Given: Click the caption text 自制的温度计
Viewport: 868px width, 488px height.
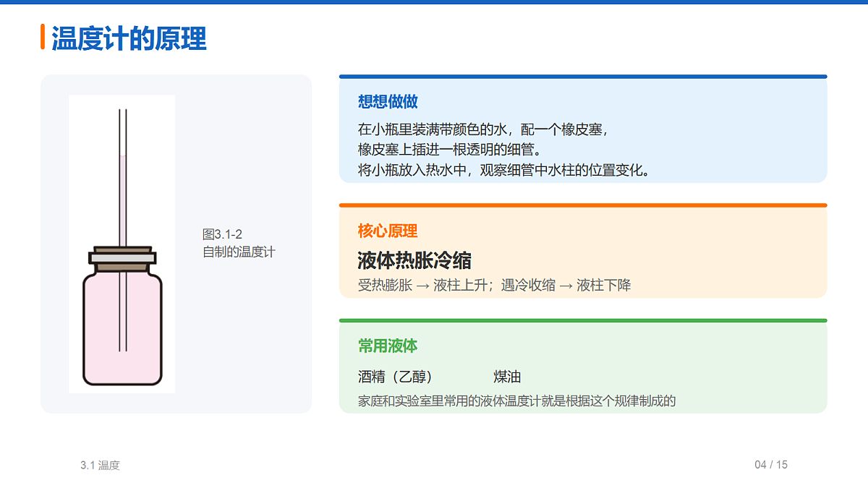Looking at the screenshot, I should pos(239,252).
